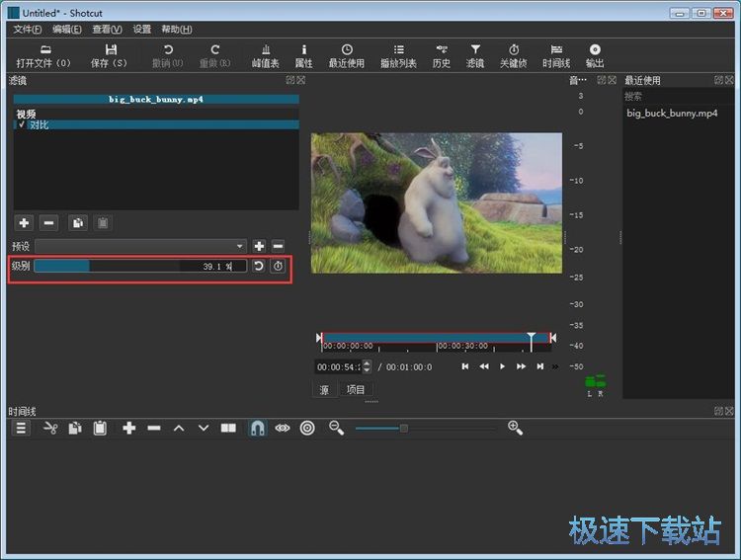The width and height of the screenshot is (741, 560).
Task: Open the Timeline toolbar icon
Action: (556, 55)
